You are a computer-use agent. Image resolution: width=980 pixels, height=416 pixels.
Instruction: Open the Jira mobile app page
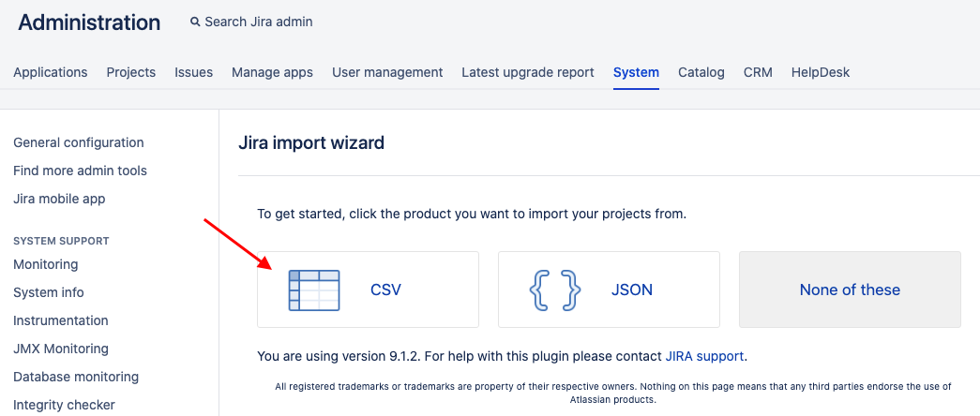(x=59, y=199)
